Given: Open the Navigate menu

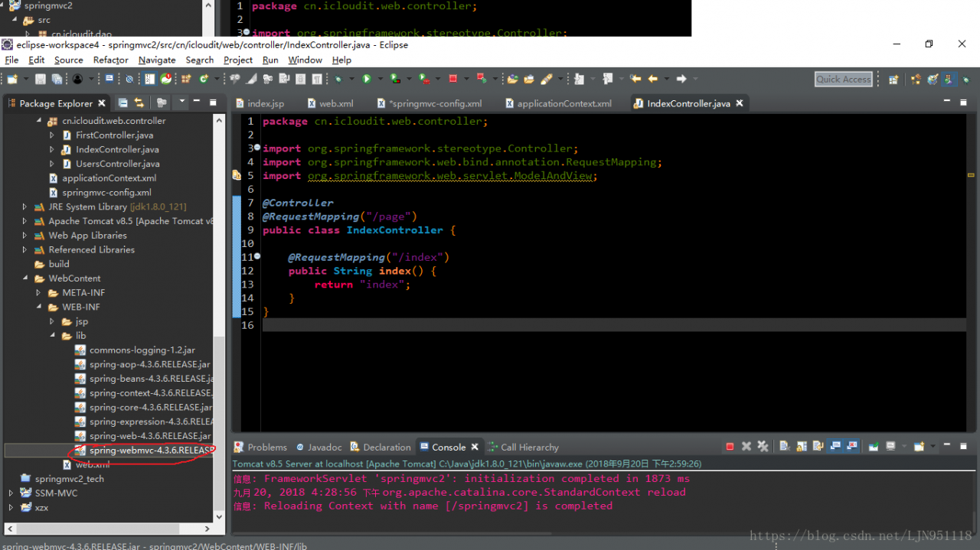Looking at the screenshot, I should [157, 60].
